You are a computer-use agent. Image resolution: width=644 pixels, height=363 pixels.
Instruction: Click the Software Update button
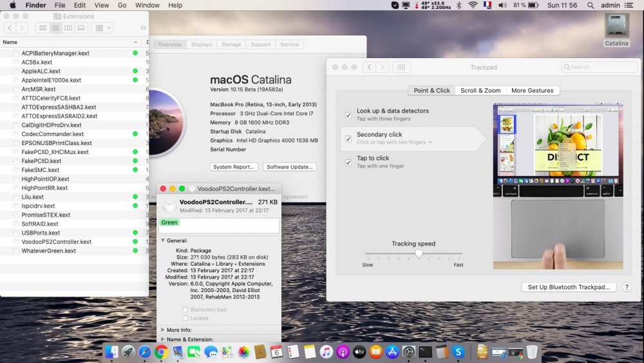click(x=289, y=167)
